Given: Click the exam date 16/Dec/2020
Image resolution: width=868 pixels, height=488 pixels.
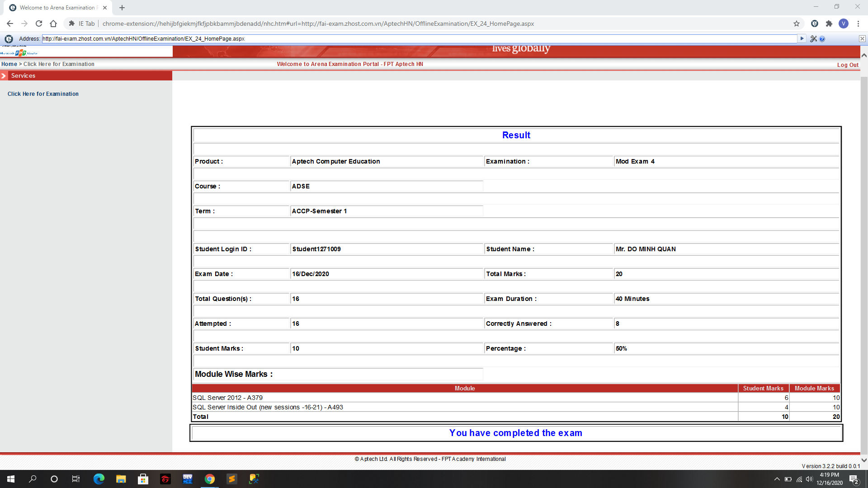Looking at the screenshot, I should point(311,274).
